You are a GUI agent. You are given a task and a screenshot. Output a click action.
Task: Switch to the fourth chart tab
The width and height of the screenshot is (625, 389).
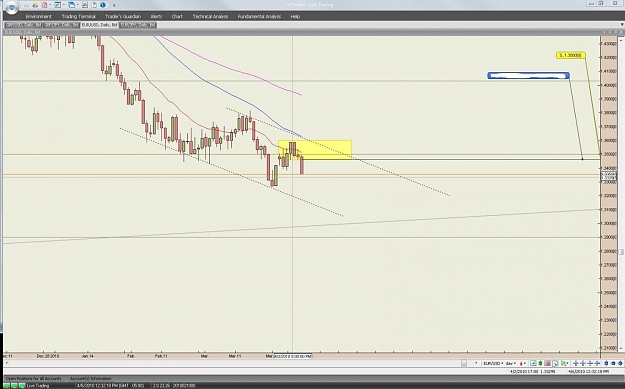coord(138,25)
